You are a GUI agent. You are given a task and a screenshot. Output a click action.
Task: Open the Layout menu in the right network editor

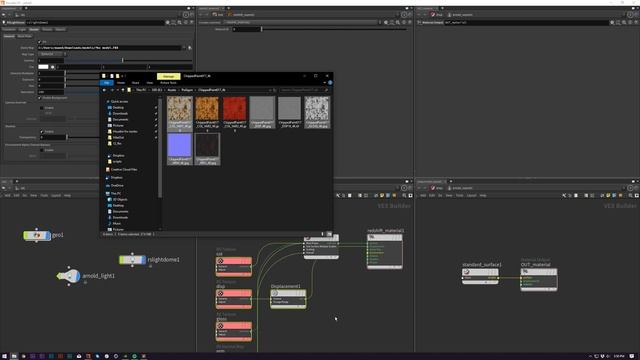[471, 196]
